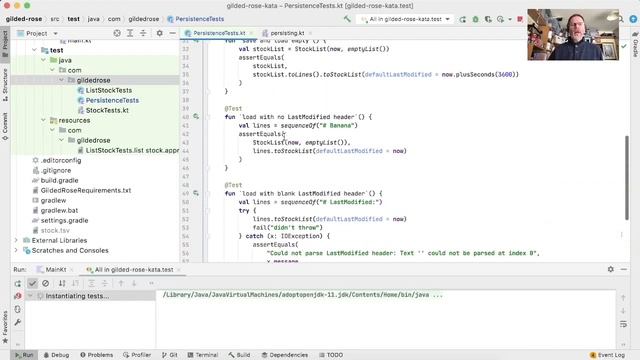Open Run tool window button

click(24, 355)
